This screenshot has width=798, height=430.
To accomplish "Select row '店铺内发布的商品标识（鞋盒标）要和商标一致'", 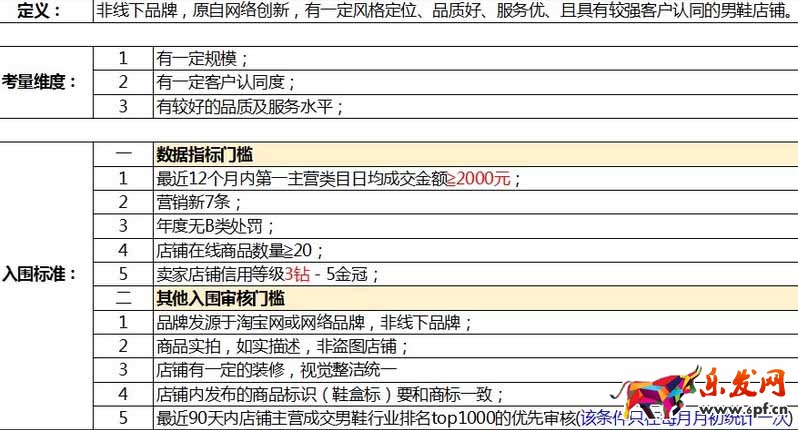I will click(475, 394).
